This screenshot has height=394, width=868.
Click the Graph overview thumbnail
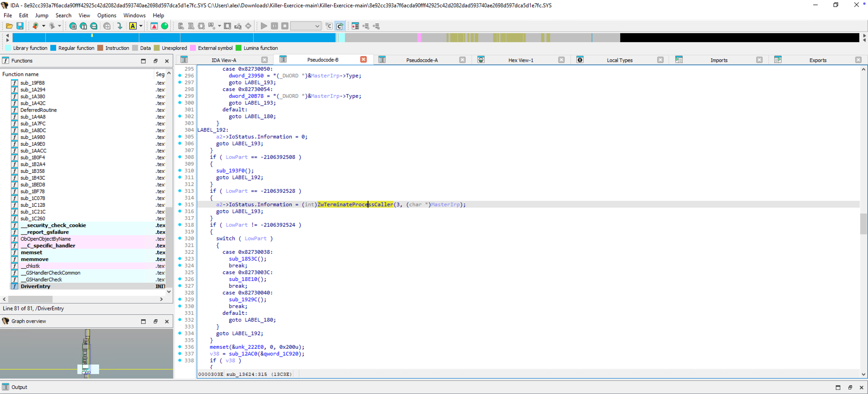point(86,354)
